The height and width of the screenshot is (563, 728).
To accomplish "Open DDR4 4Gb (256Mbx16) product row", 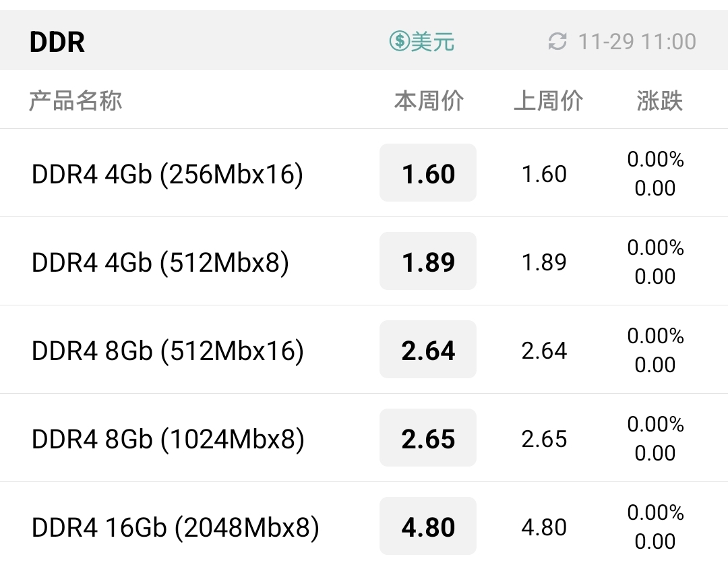I will [x=167, y=174].
